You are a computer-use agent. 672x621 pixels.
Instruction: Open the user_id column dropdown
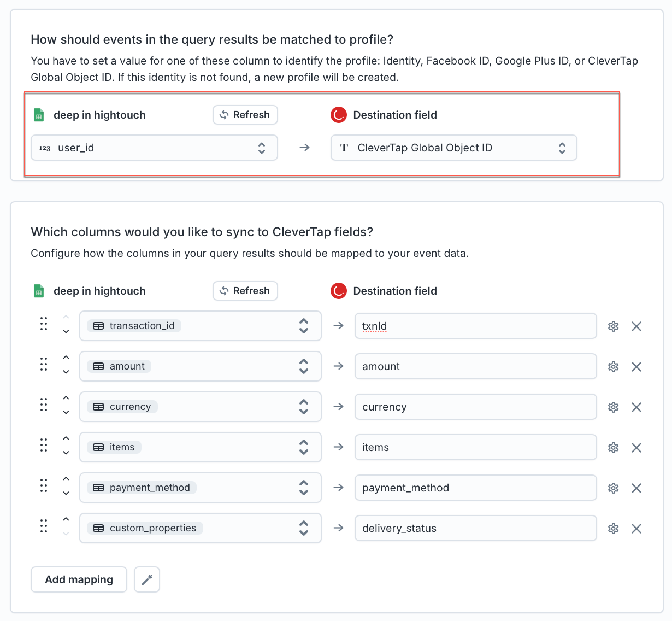[154, 148]
